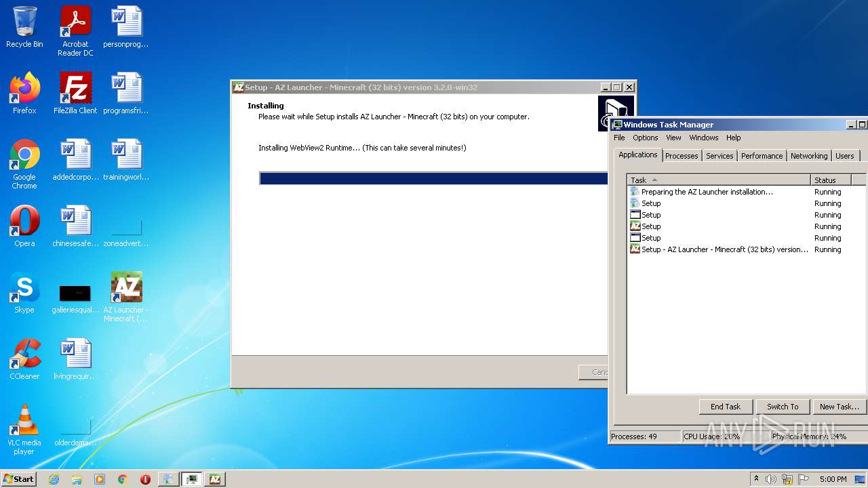Select the VLC media player icon
The width and height of the screenshot is (868, 488).
coord(24,430)
